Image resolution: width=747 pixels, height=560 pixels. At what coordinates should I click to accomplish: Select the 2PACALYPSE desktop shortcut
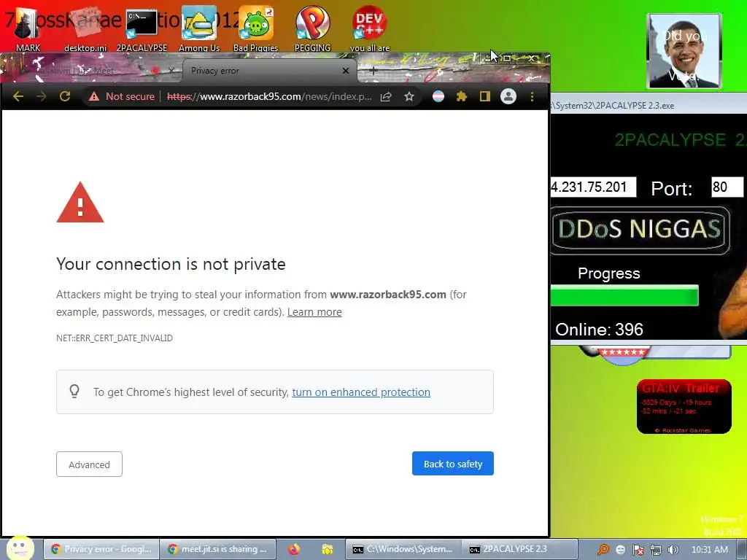(142, 28)
